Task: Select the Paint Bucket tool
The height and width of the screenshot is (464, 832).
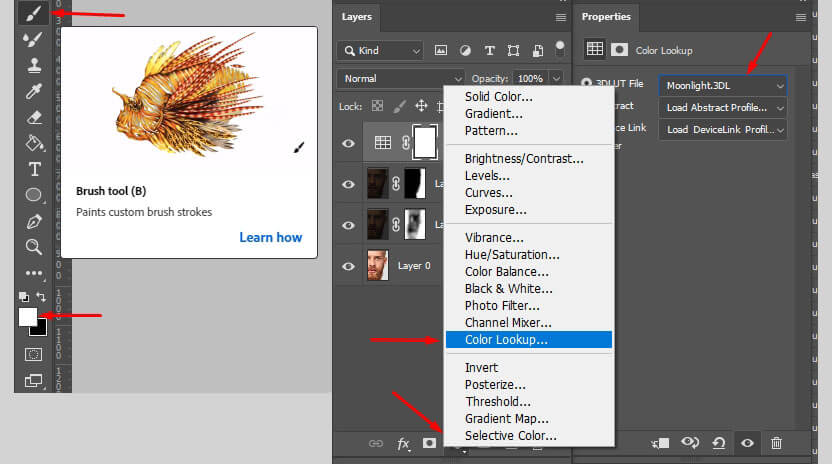Action: (x=34, y=143)
